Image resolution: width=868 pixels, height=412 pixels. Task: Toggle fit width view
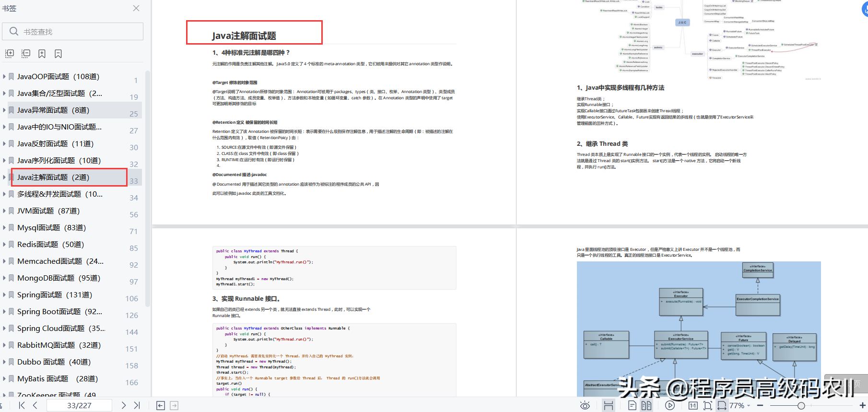[x=721, y=406]
